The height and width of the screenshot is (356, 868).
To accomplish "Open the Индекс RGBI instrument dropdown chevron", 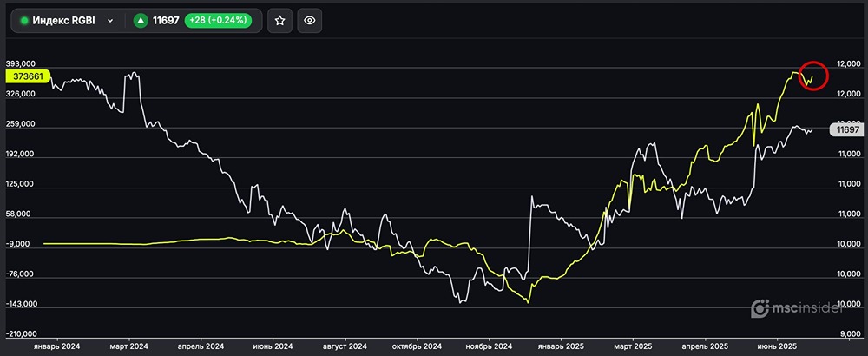I will 110,20.
